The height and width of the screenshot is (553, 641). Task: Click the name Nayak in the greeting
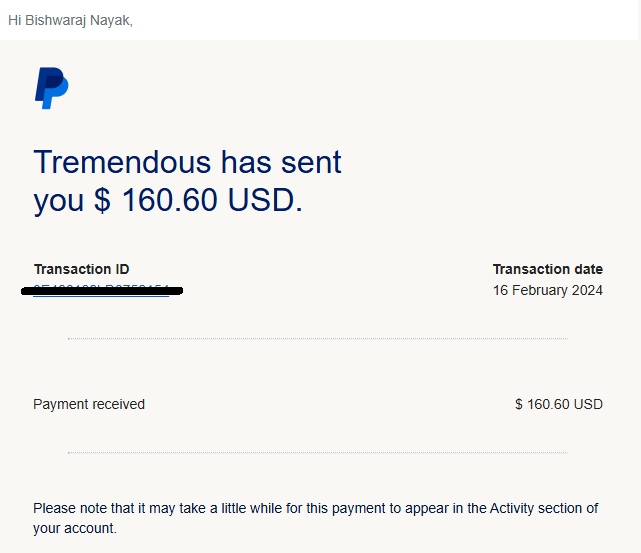click(x=111, y=20)
